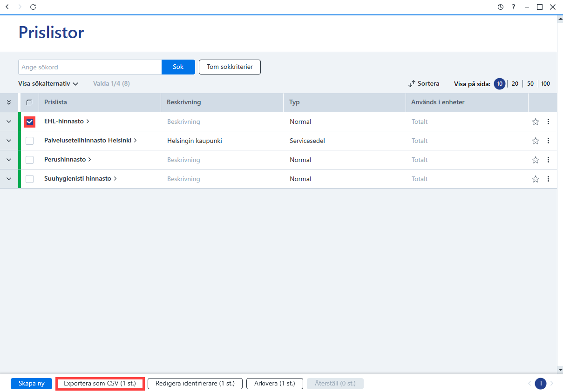Image resolution: width=563 pixels, height=392 pixels.
Task: Tick the Perushinnasto row checkbox
Action: click(x=30, y=160)
